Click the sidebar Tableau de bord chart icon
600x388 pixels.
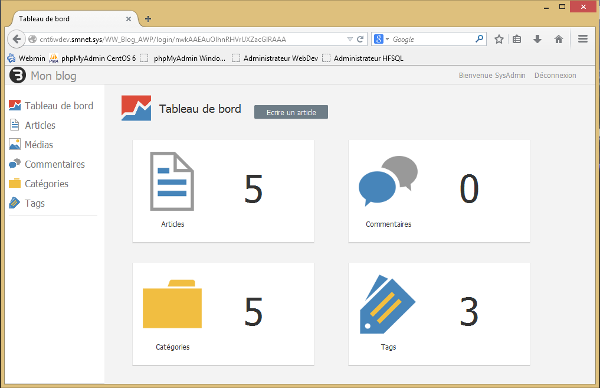pos(15,105)
